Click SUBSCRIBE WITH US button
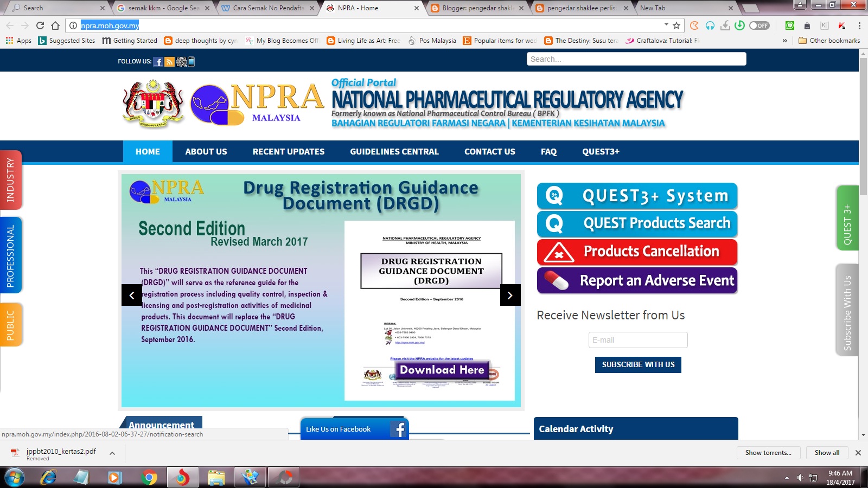The image size is (868, 488). 638,365
